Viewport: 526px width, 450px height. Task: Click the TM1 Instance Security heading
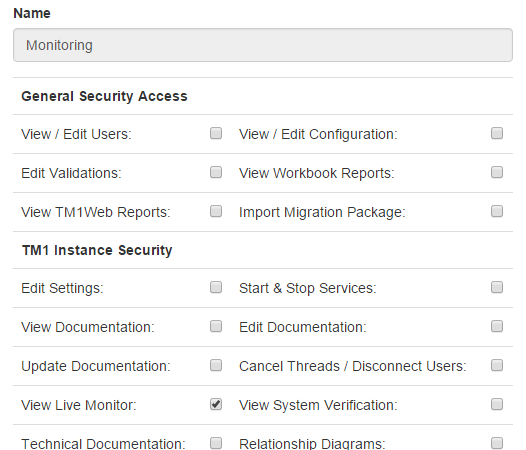click(97, 250)
